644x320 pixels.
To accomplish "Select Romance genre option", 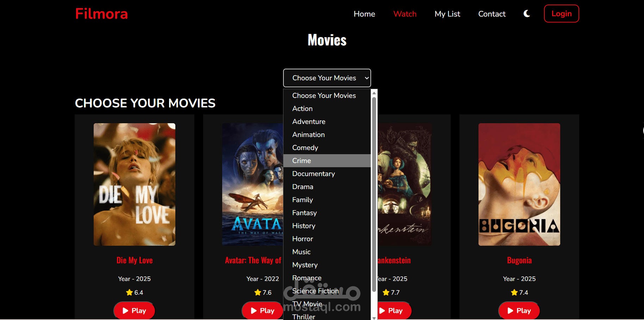I will (327, 278).
